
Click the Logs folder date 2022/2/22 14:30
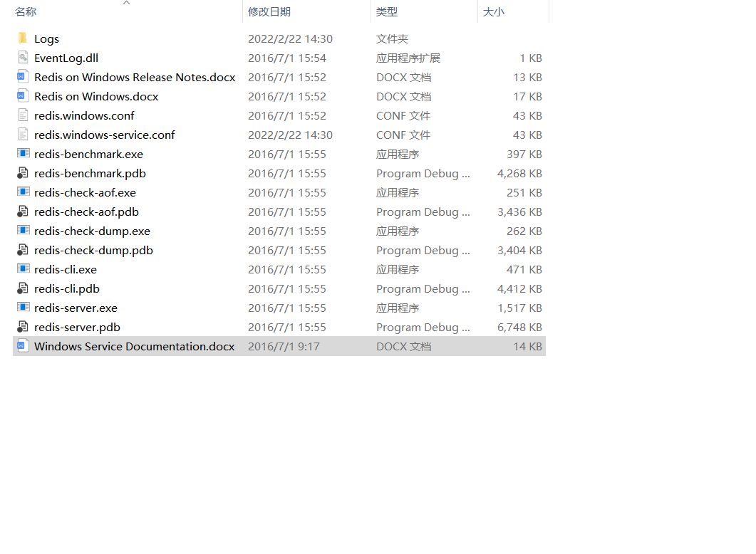point(290,38)
